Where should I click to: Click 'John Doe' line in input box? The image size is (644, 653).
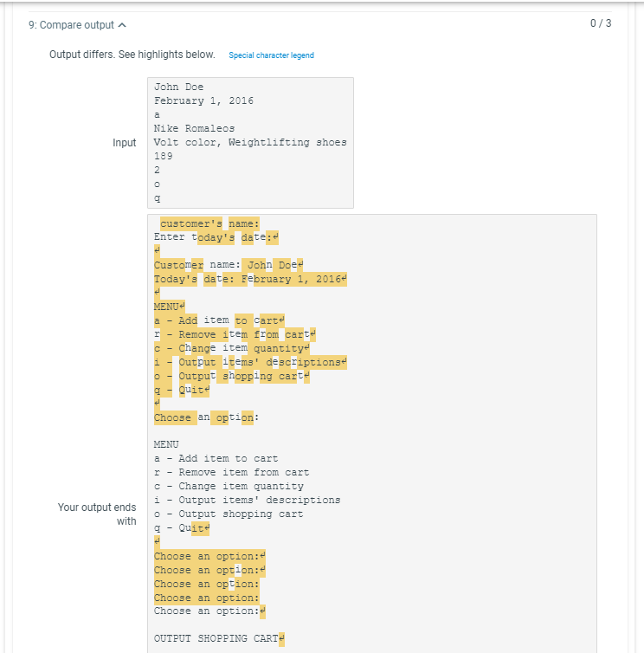tap(178, 87)
